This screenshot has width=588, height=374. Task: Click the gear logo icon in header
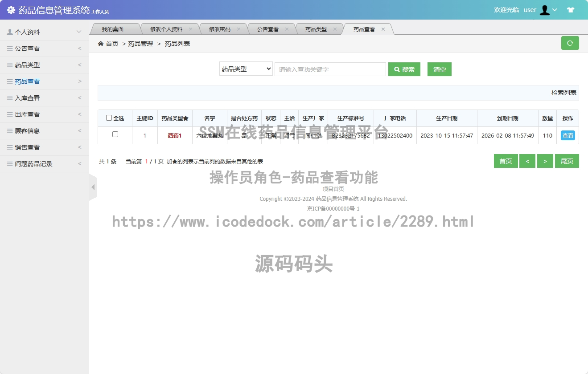[x=11, y=10]
